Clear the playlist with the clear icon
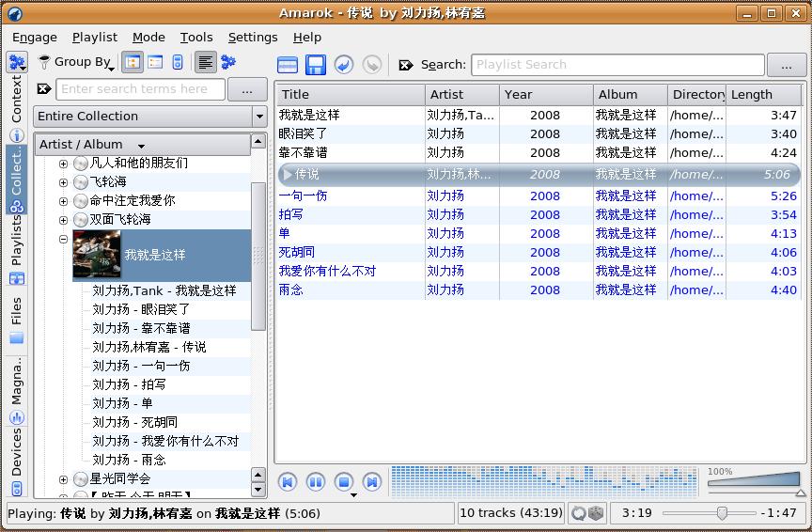812x532 pixels. coord(288,65)
